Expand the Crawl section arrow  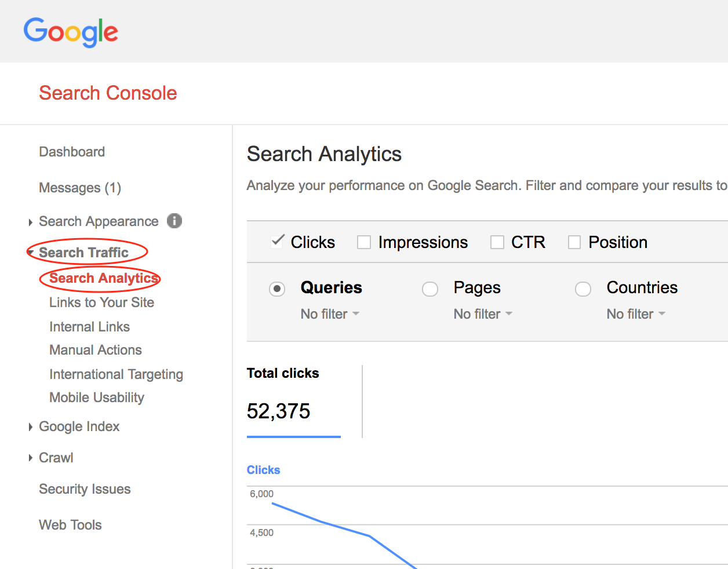[x=30, y=458]
